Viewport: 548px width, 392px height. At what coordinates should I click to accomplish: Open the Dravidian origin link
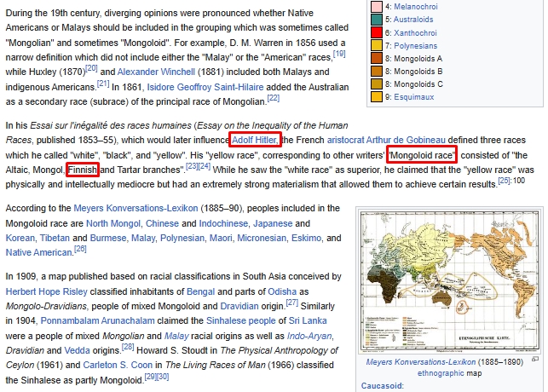(239, 307)
